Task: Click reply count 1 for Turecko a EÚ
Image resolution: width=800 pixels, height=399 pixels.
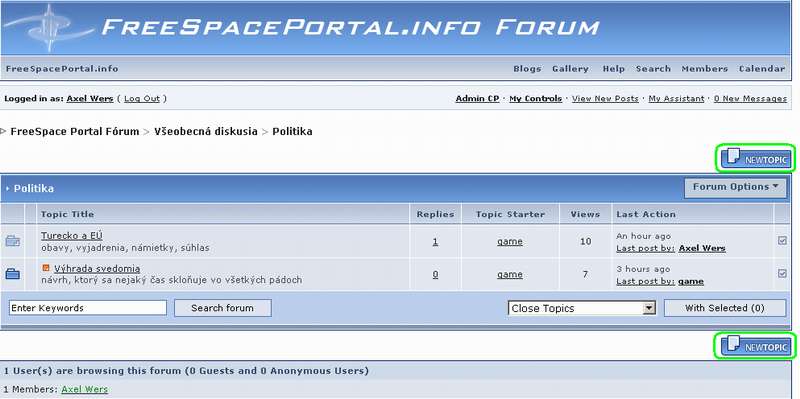Action: (435, 242)
